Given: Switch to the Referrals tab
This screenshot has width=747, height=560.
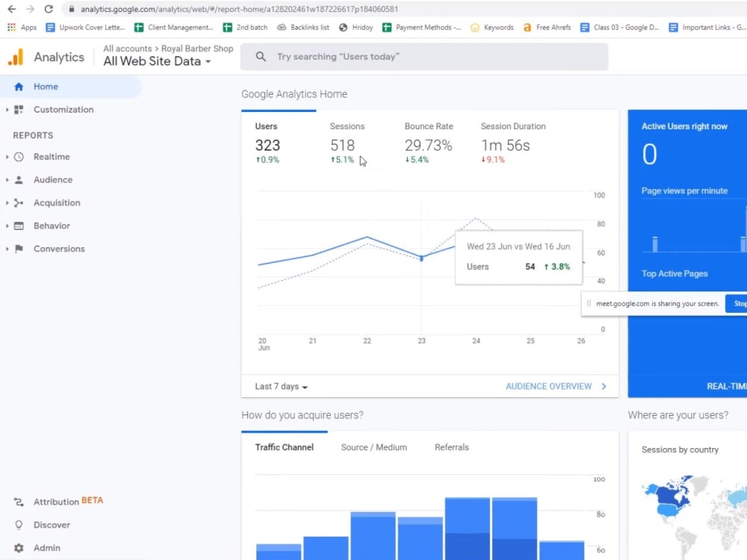Looking at the screenshot, I should 452,447.
